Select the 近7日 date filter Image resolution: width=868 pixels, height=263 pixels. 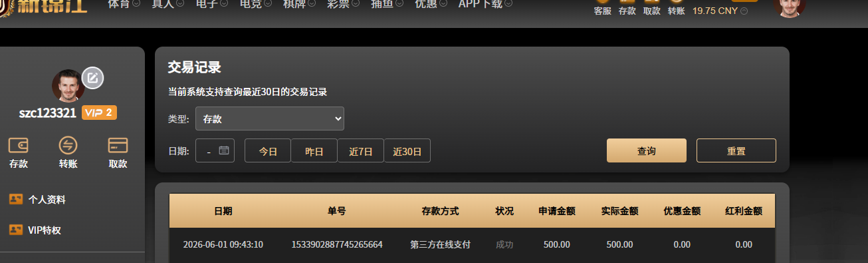coord(361,150)
